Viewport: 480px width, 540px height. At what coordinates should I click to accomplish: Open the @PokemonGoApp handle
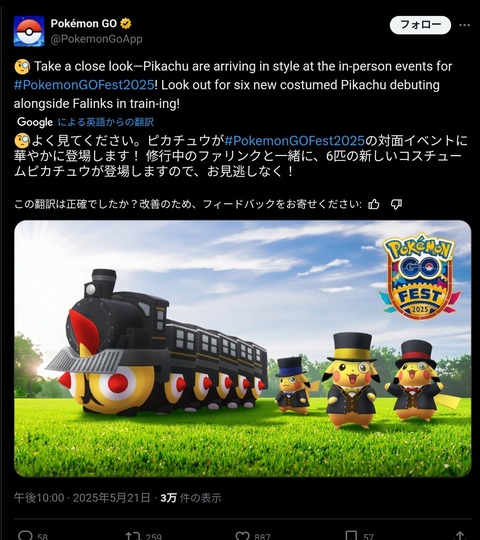pyautogui.click(x=96, y=39)
